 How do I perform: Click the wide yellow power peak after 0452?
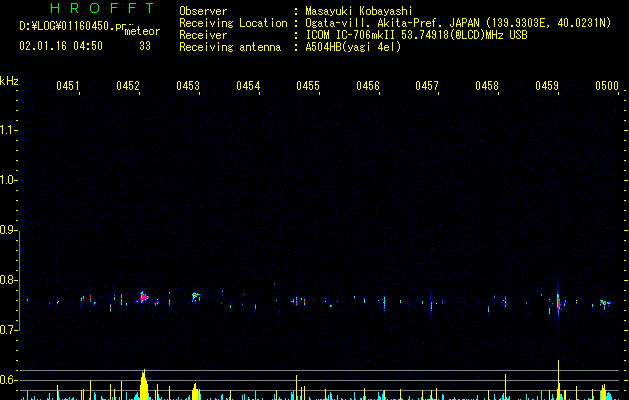click(x=144, y=385)
